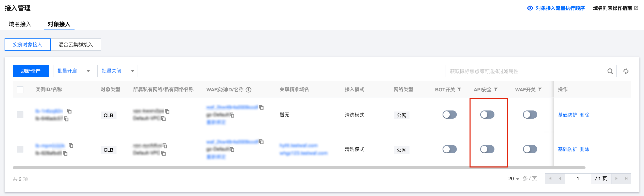The height and width of the screenshot is (196, 644).
Task: Click 清洗模式 in the first row
Action: point(355,115)
